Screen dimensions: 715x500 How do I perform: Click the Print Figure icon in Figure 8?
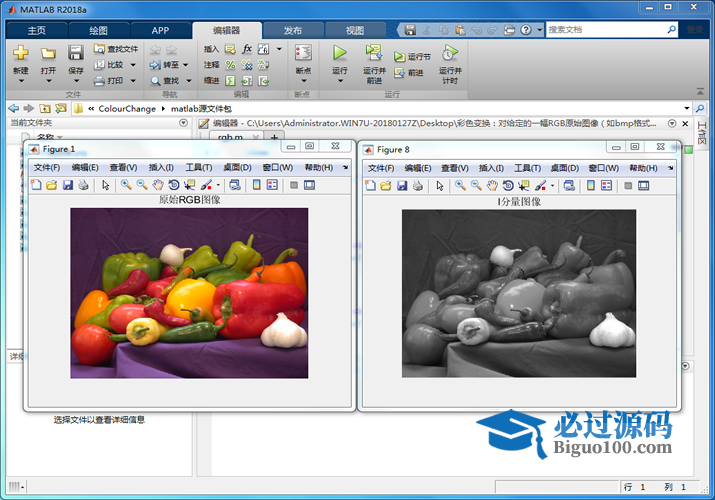(x=415, y=185)
